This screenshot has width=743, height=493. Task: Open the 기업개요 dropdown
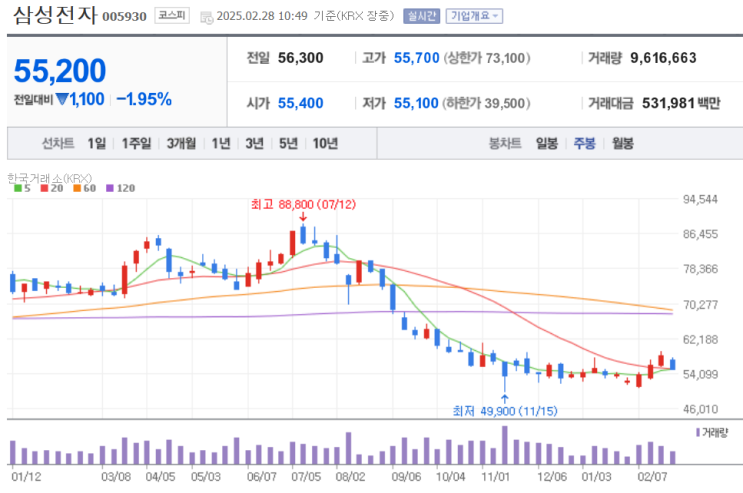point(474,16)
